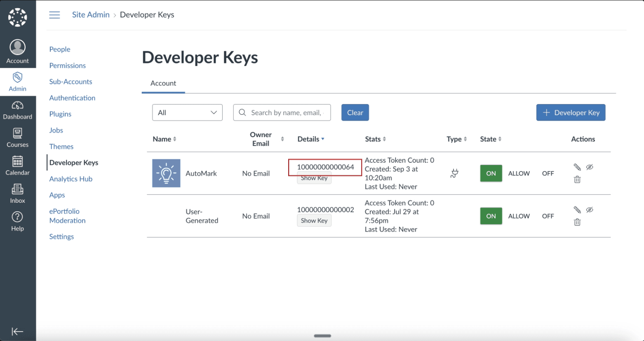This screenshot has height=341, width=644.
Task: Click the LTI plug icon for AutoMark
Action: (454, 173)
